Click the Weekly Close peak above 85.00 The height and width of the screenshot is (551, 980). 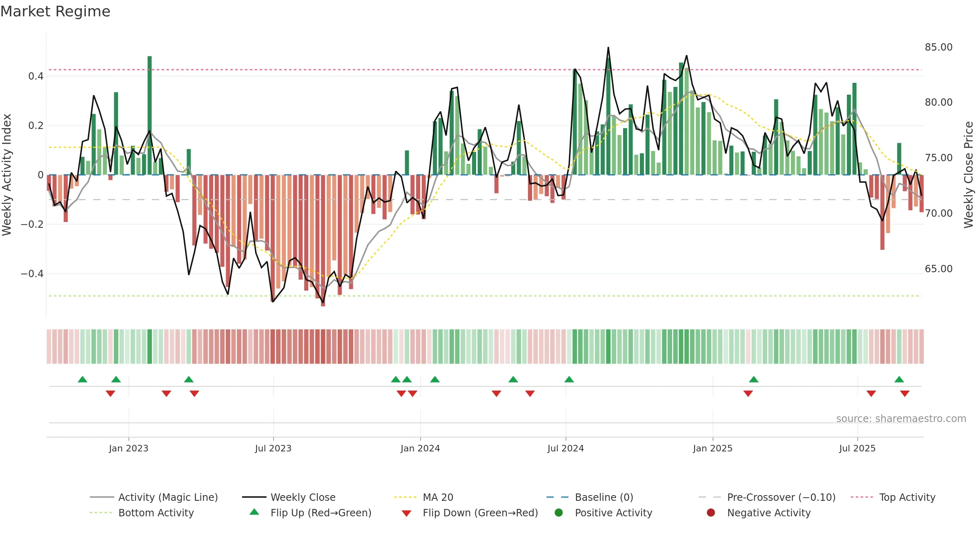coord(608,48)
